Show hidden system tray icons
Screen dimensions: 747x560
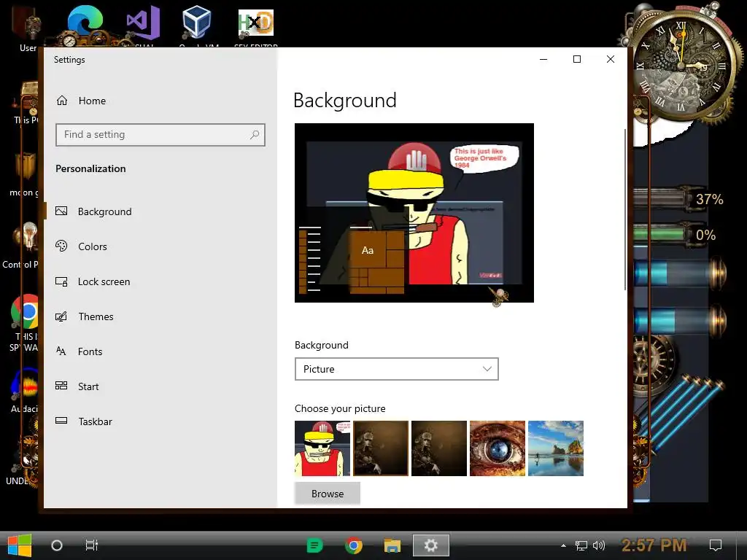click(x=564, y=545)
